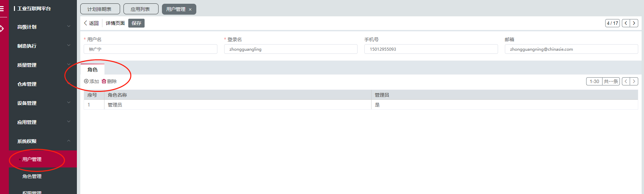Close the 用户管理 tab
Screen dimensions: 644x194
(190, 10)
